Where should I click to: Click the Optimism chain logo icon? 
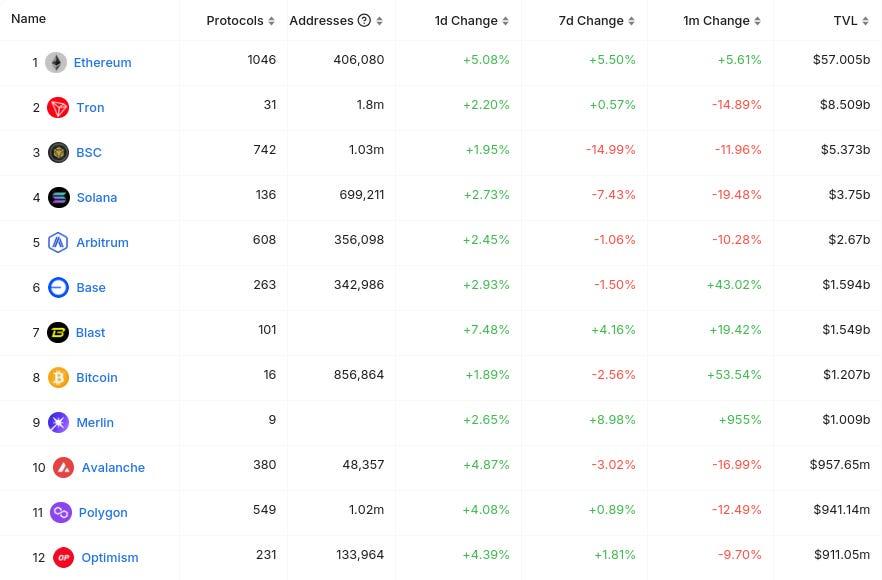coord(64,557)
